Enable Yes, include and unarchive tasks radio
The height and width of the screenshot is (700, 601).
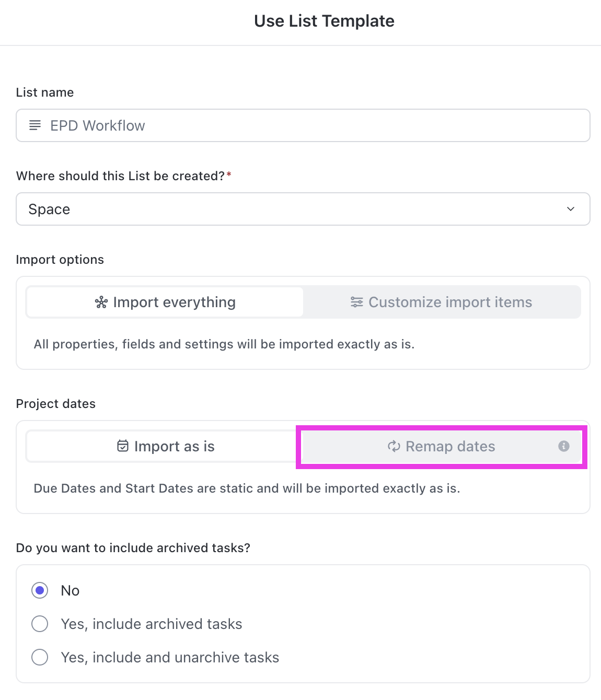click(40, 657)
